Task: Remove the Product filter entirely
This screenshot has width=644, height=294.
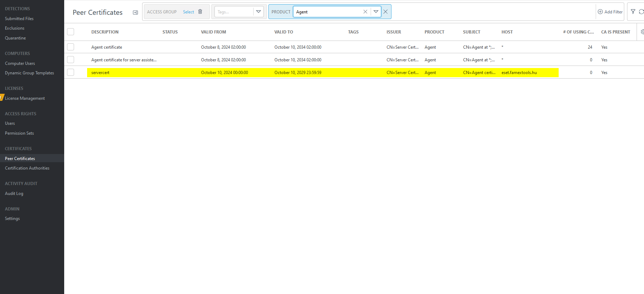Action: [x=385, y=12]
